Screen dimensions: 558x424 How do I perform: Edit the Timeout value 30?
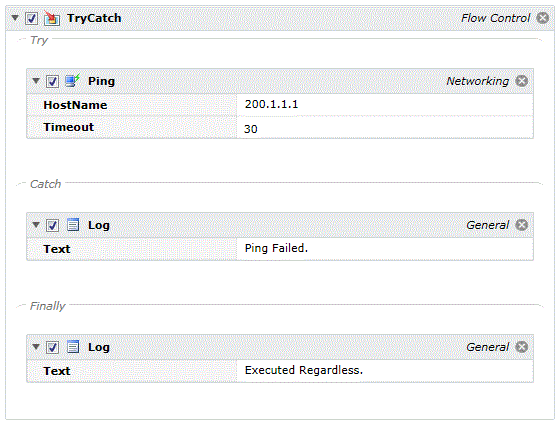(x=385, y=127)
